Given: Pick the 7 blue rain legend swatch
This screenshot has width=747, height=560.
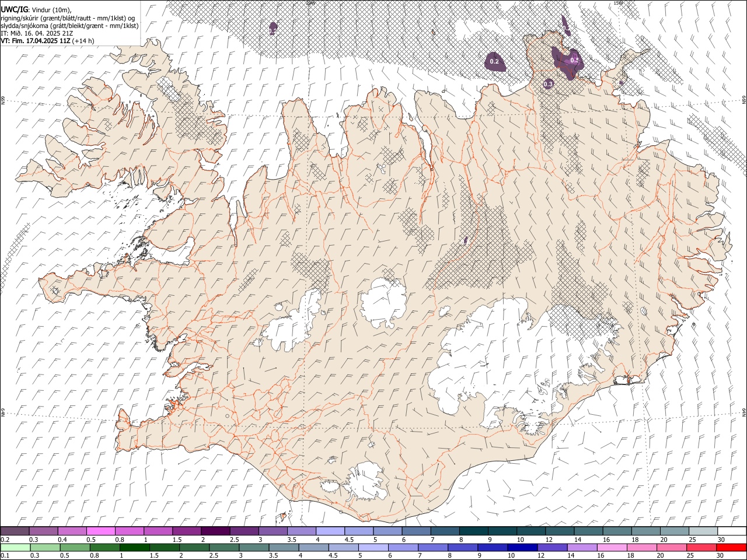Looking at the screenshot, I should click(x=433, y=548).
